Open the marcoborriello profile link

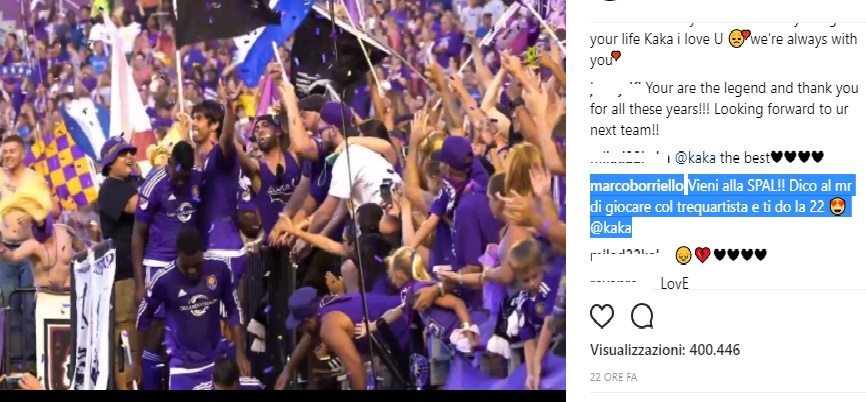click(637, 187)
